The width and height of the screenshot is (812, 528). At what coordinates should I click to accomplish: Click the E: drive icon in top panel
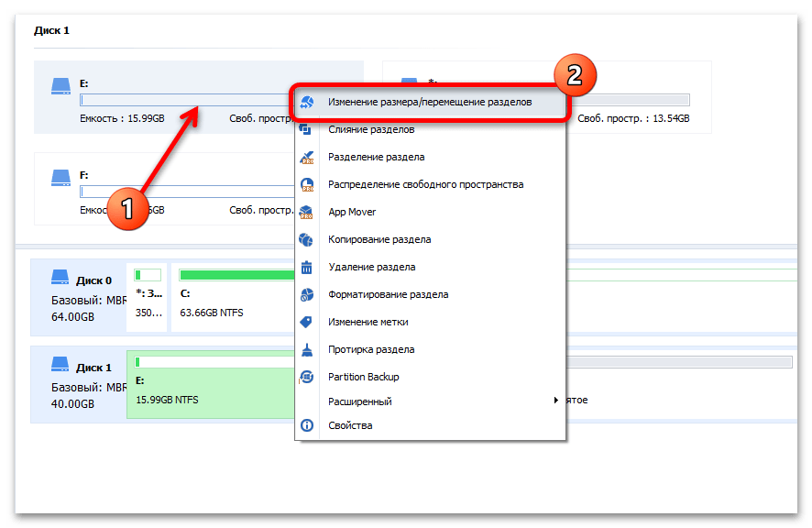(60, 86)
